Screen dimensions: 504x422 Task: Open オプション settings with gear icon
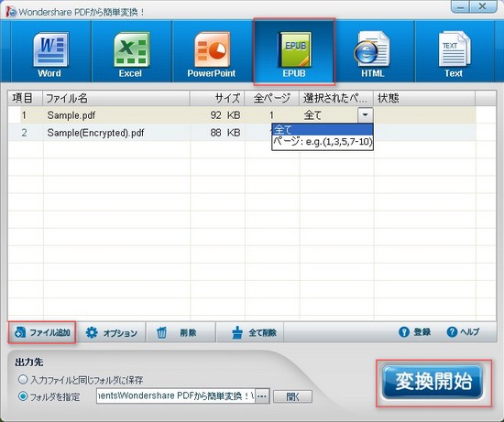pos(111,332)
